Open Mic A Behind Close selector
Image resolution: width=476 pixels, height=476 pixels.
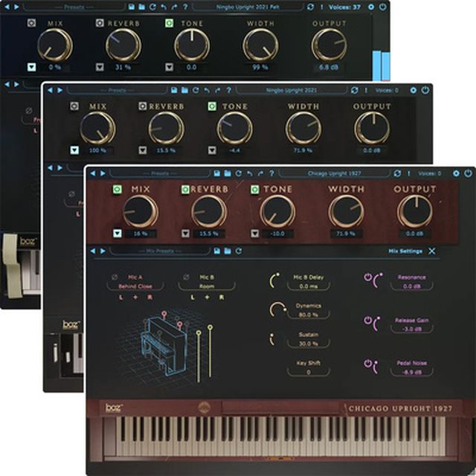135,286
